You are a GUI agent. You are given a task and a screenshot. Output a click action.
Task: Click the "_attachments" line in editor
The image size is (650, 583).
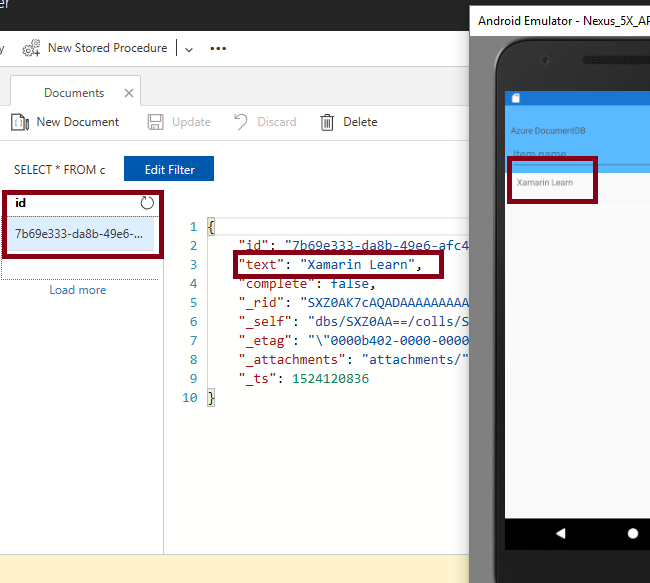pyautogui.click(x=354, y=360)
